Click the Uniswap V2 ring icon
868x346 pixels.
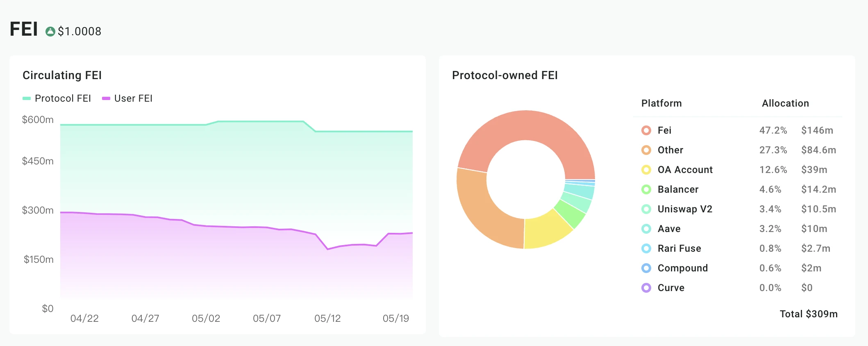pyautogui.click(x=646, y=209)
